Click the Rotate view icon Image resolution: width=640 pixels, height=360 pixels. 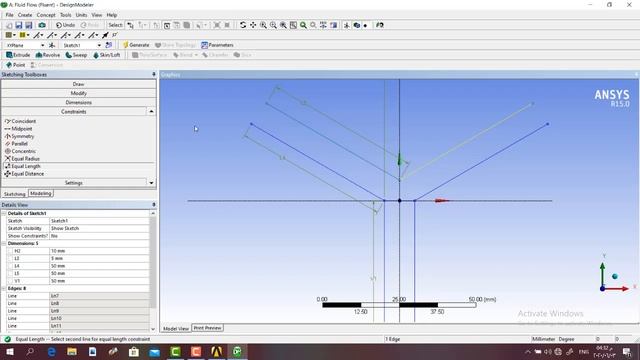point(243,25)
